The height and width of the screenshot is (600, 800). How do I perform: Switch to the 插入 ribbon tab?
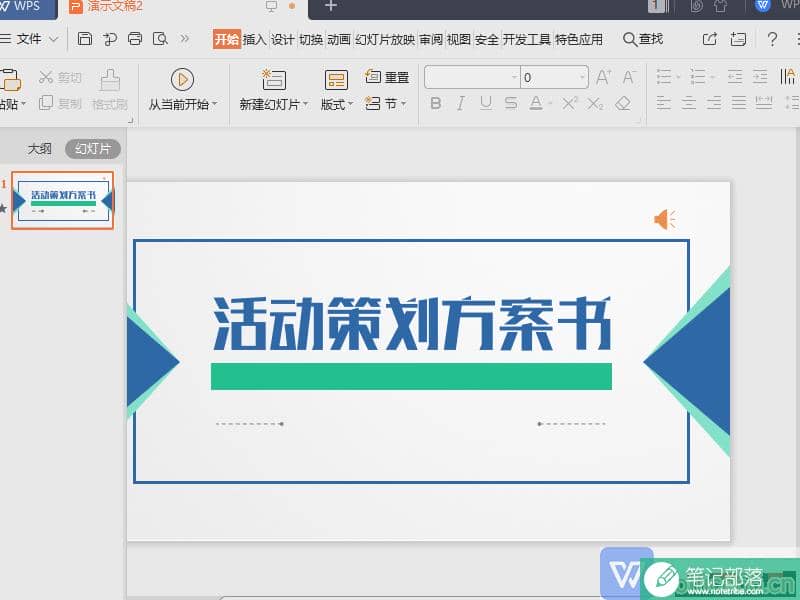click(255, 39)
